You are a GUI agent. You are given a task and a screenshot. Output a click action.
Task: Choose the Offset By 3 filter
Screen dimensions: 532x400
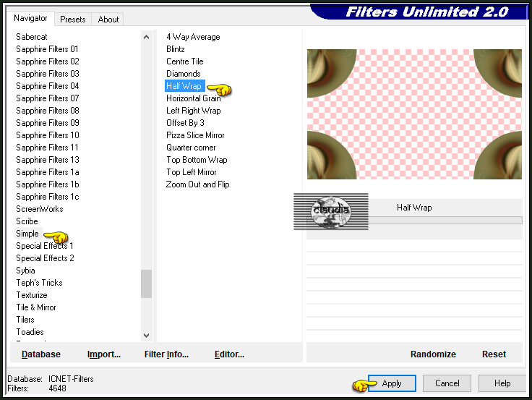(185, 122)
